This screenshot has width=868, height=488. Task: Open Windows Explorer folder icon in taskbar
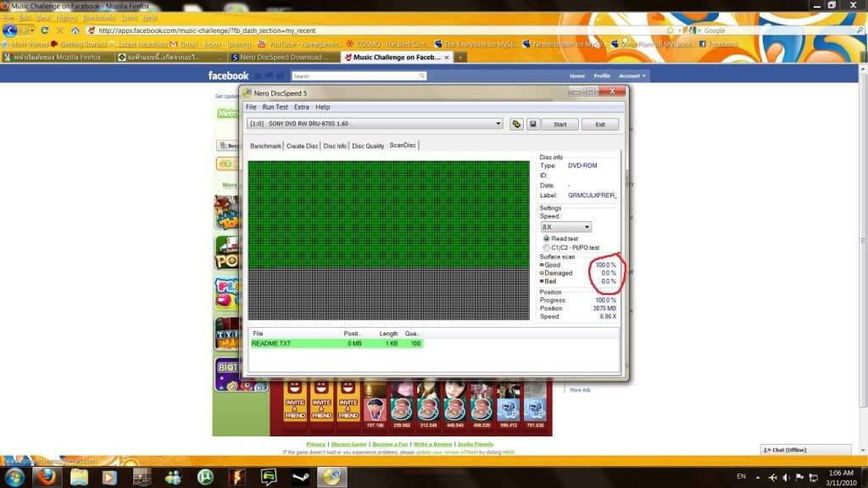tap(79, 477)
